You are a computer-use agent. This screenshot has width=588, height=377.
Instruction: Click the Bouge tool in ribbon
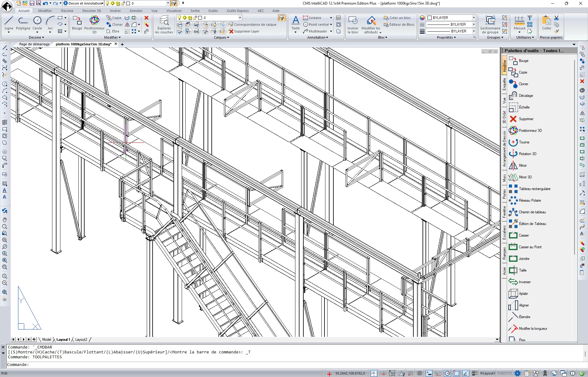click(x=77, y=24)
